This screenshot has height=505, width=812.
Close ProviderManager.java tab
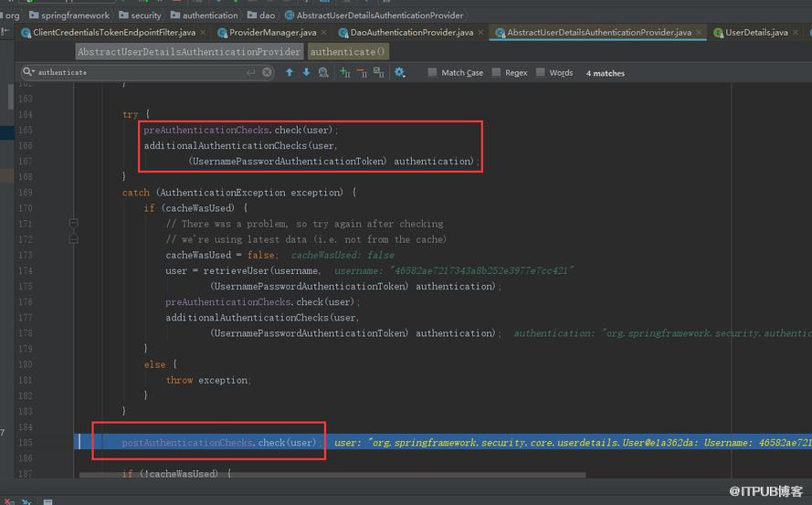click(323, 33)
